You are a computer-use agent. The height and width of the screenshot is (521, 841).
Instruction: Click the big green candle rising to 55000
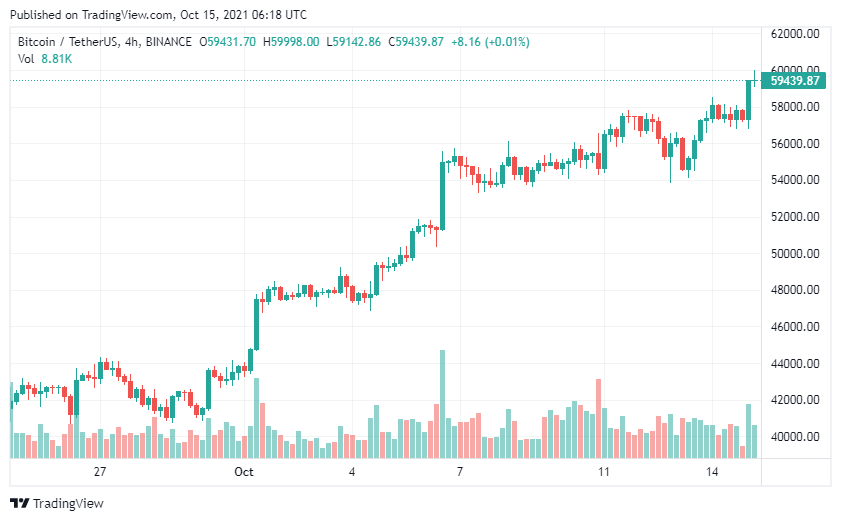coord(442,195)
